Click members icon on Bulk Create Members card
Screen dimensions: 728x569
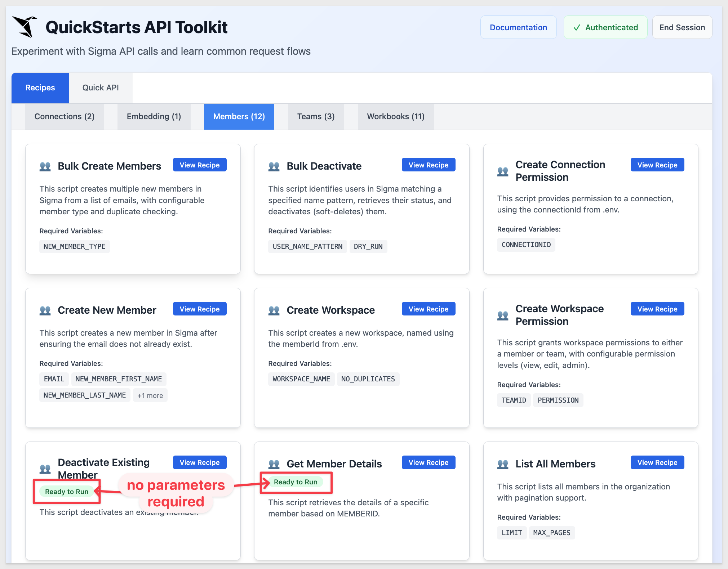[45, 166]
